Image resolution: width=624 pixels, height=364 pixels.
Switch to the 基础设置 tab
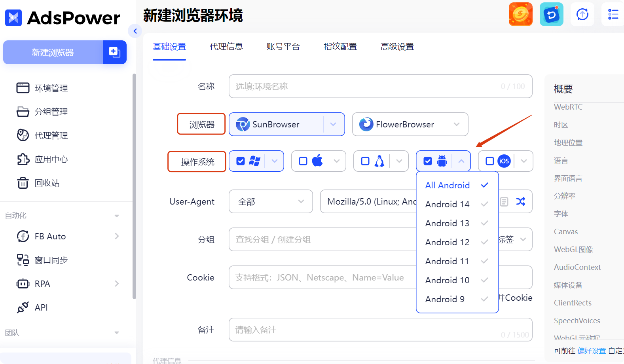click(169, 47)
